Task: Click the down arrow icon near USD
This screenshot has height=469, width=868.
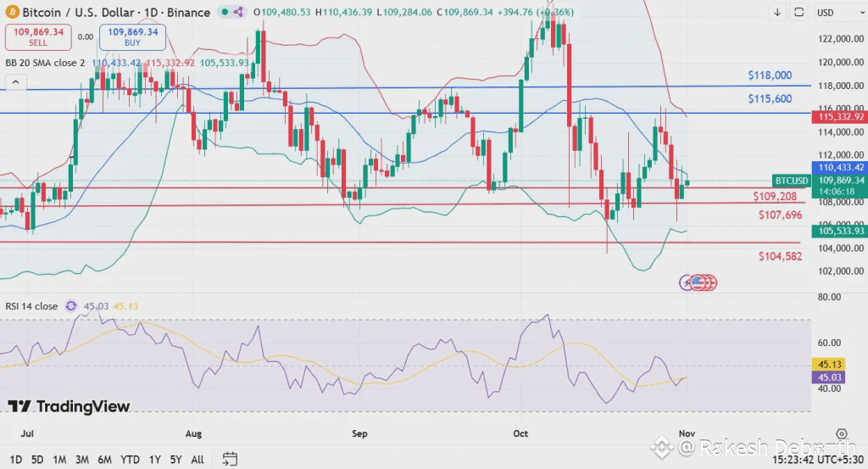Action: [x=777, y=12]
